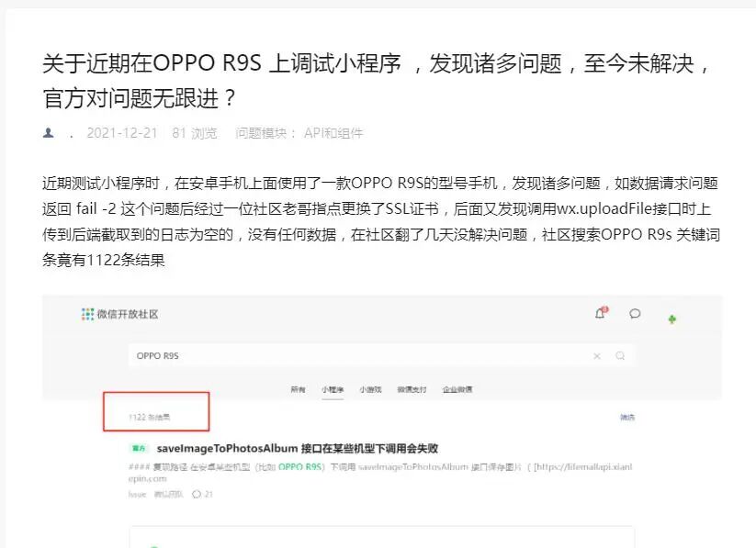The width and height of the screenshot is (756, 548).
Task: Select the 所有 search tab
Action: point(298,389)
